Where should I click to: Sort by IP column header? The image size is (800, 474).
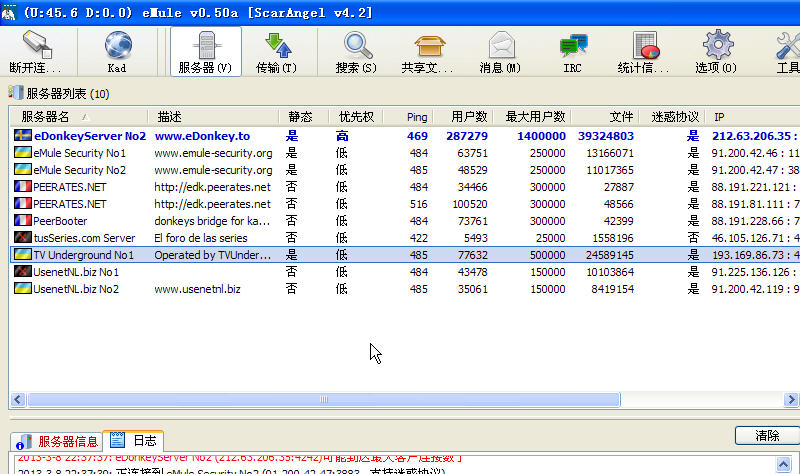coord(753,117)
